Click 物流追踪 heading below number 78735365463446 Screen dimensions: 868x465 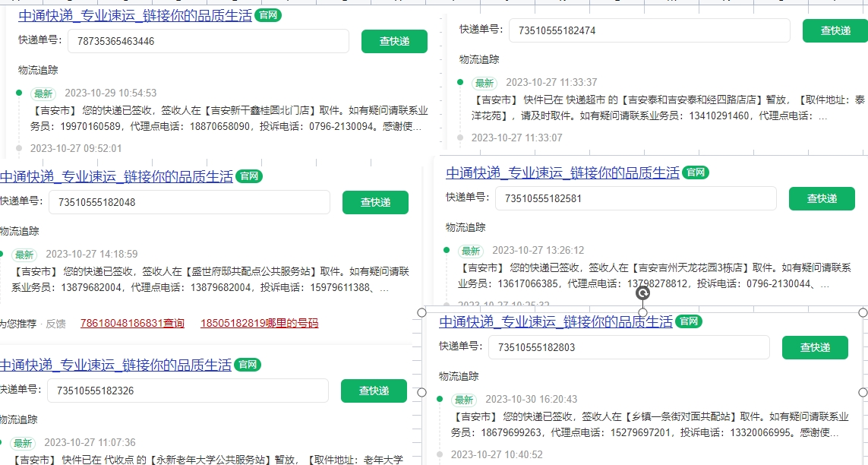(x=38, y=71)
